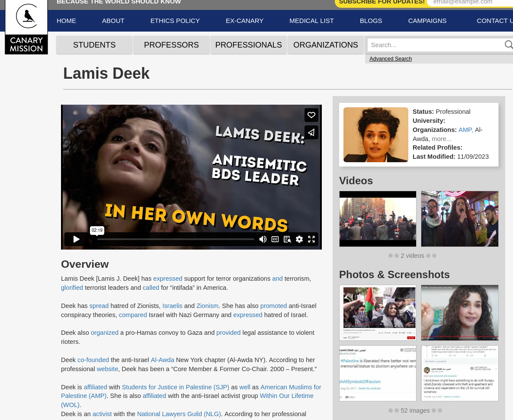Viewport: 513px width, 420px height.
Task: Click the '2 videos' gallery label
Action: pos(412,256)
